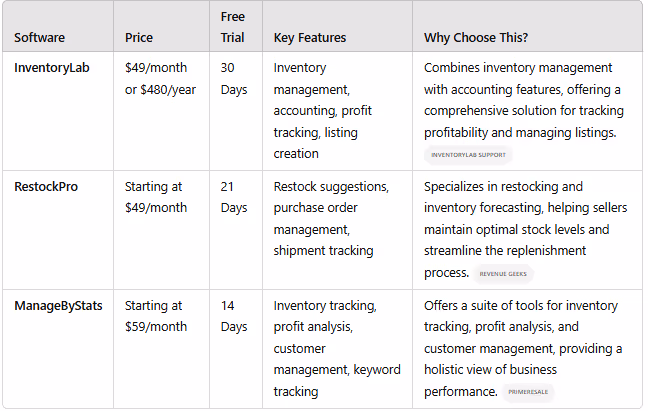Select the Restock suggestions features cell

(x=331, y=219)
